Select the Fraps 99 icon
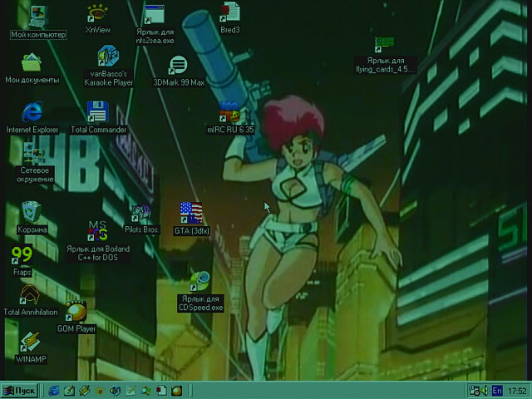The width and height of the screenshot is (532, 399). coord(22,255)
